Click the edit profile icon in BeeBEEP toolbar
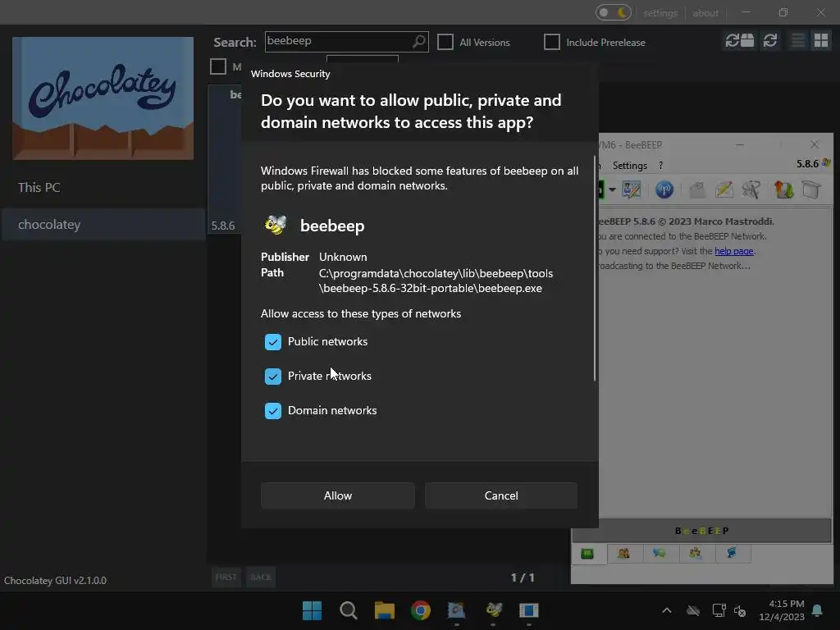 pos(632,189)
